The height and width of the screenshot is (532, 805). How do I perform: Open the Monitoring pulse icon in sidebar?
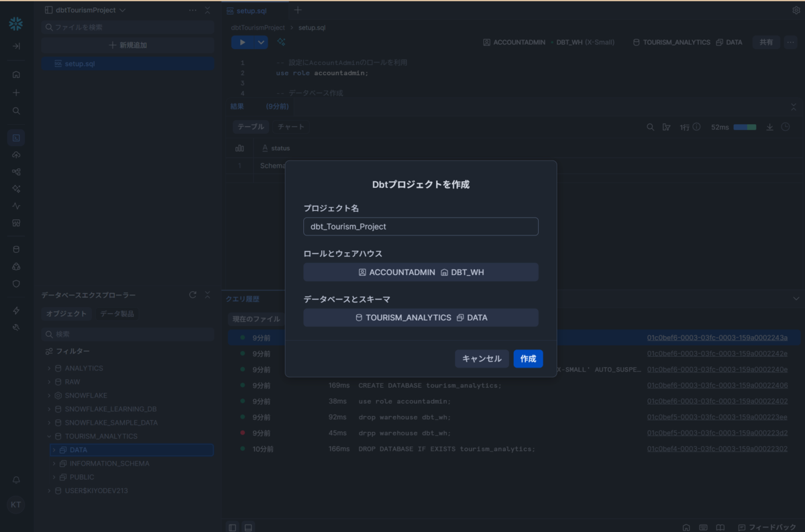(x=16, y=206)
